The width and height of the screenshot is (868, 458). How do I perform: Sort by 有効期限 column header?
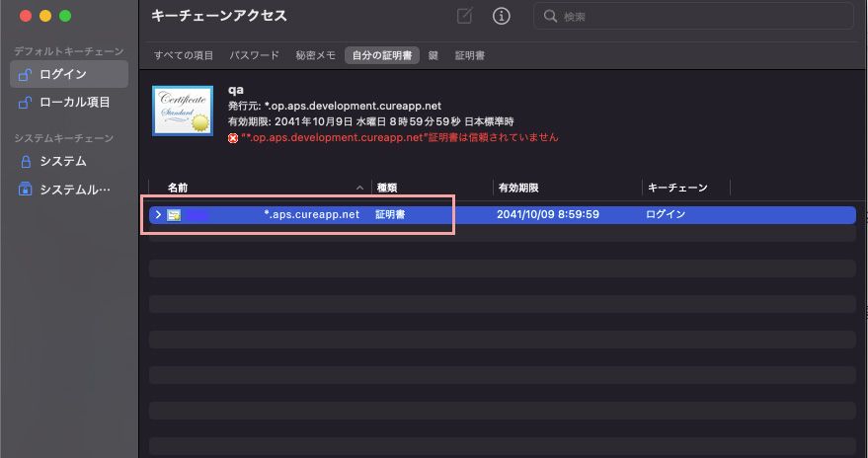518,188
